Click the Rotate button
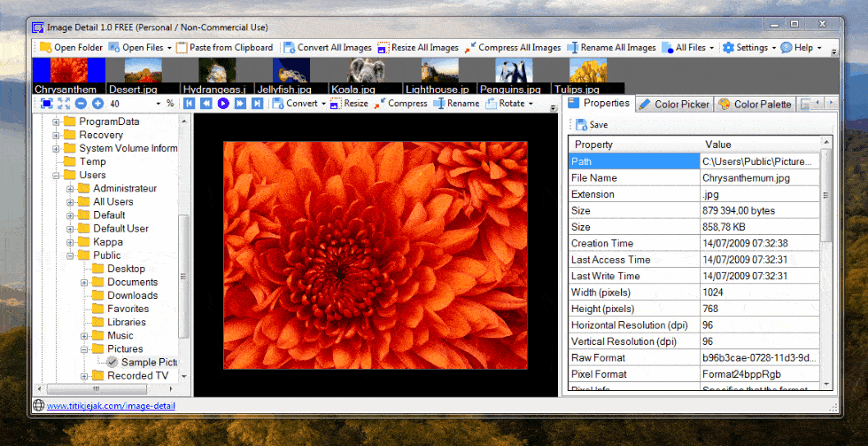 click(x=505, y=104)
